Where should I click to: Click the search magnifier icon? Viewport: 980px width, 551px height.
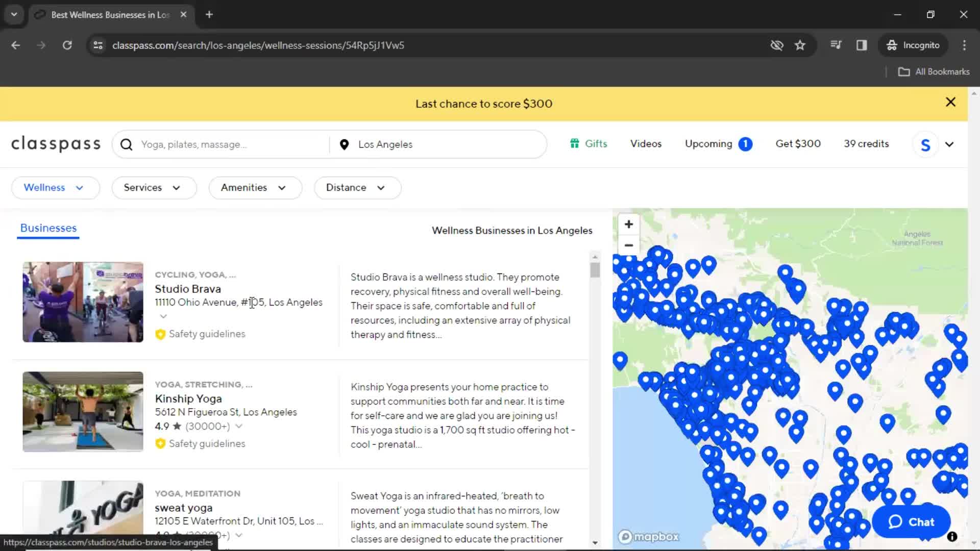126,144
